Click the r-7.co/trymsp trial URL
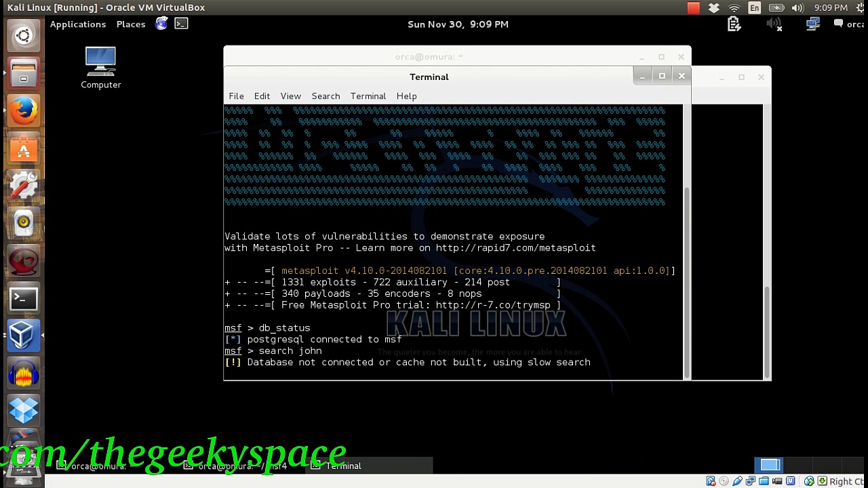This screenshot has width=868, height=488. pos(493,305)
